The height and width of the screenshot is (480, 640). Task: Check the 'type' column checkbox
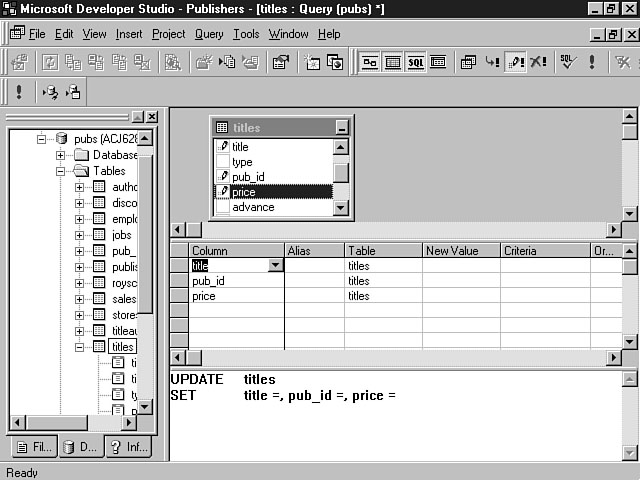(x=222, y=162)
